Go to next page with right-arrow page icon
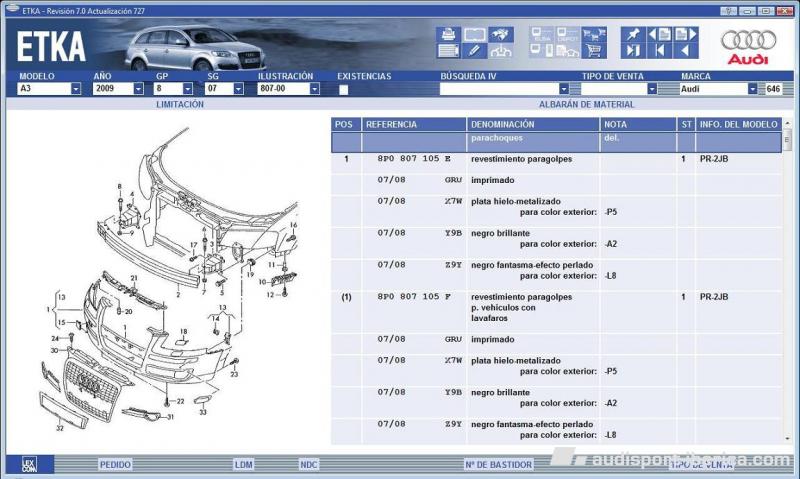This screenshot has width=800, height=479. pos(685,34)
